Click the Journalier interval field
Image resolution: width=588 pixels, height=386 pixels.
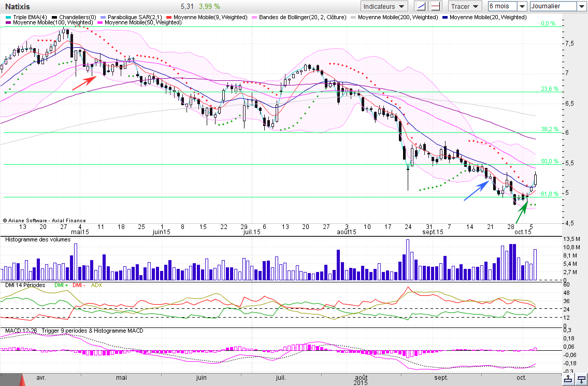pos(553,6)
